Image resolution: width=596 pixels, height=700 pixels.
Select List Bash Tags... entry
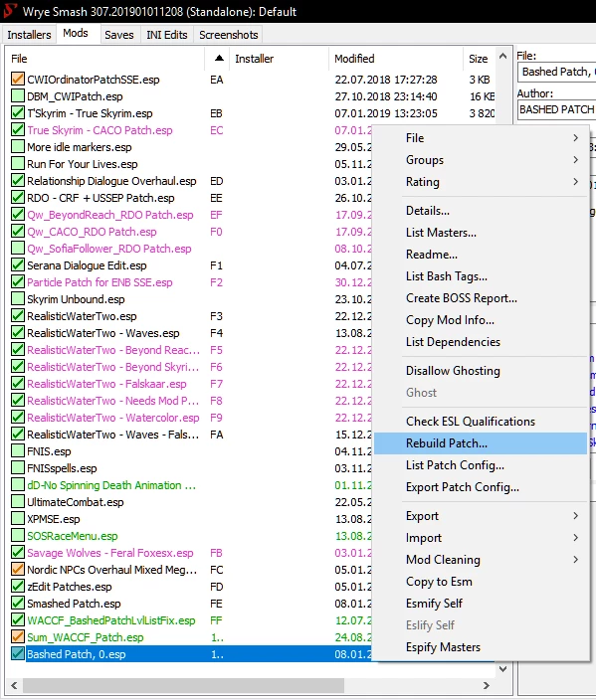(x=481, y=275)
